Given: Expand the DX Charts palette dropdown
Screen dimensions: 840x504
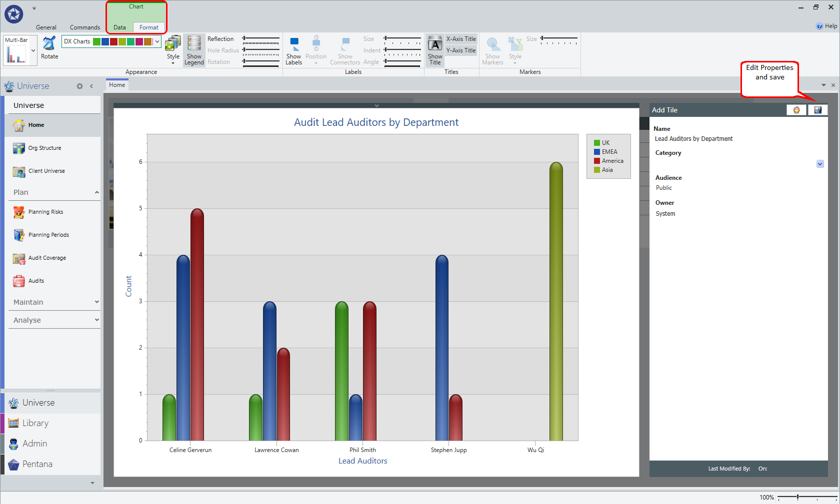Looking at the screenshot, I should [x=157, y=41].
